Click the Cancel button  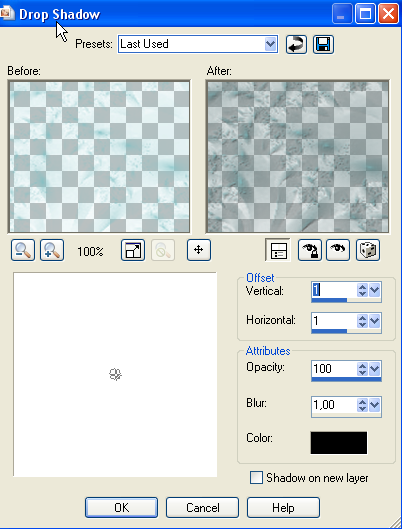(202, 507)
